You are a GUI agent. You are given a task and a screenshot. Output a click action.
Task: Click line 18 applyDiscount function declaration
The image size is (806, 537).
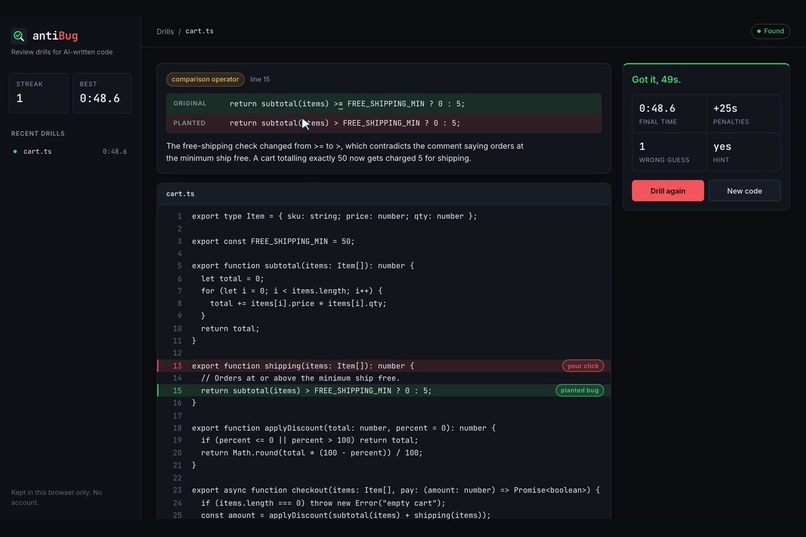point(343,428)
